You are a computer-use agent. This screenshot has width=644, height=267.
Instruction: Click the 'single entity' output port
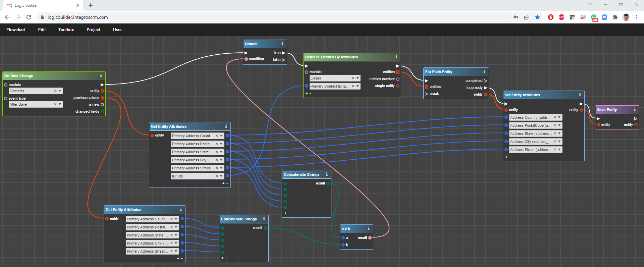tap(398, 86)
